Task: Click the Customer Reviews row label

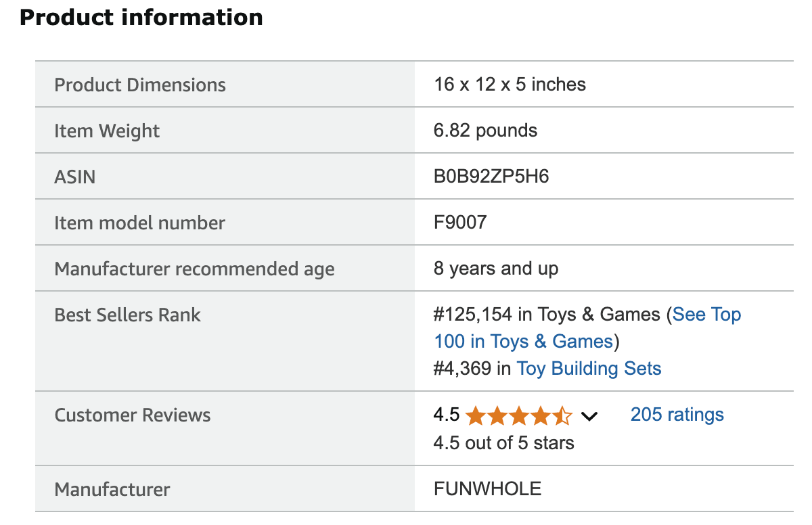Action: click(x=132, y=415)
